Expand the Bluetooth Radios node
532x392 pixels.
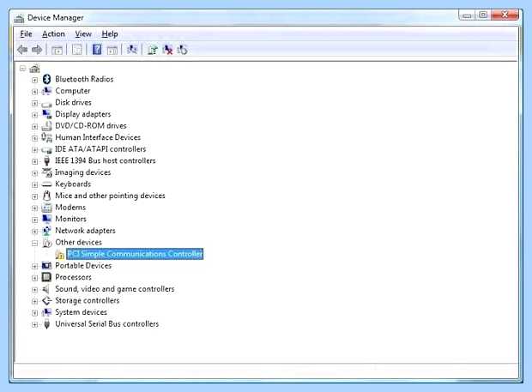point(34,80)
